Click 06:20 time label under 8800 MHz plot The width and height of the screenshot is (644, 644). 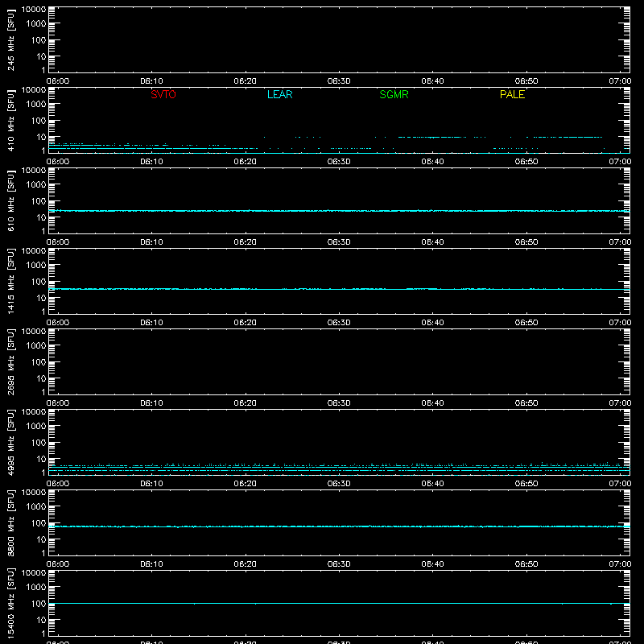[246, 564]
